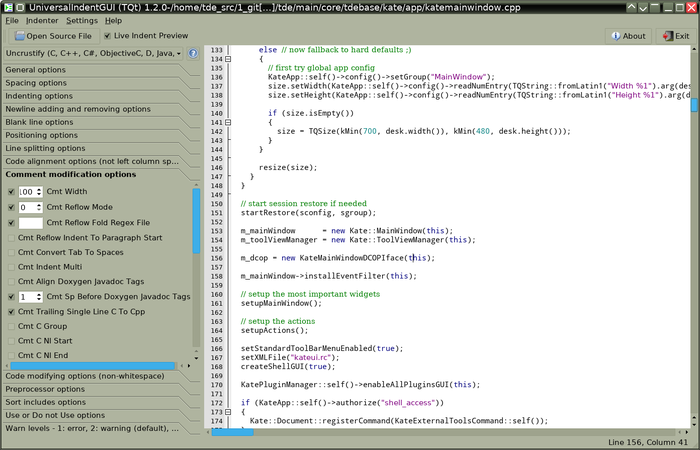The image size is (700, 450).
Task: Click the application icon in title bar
Action: (10, 6)
